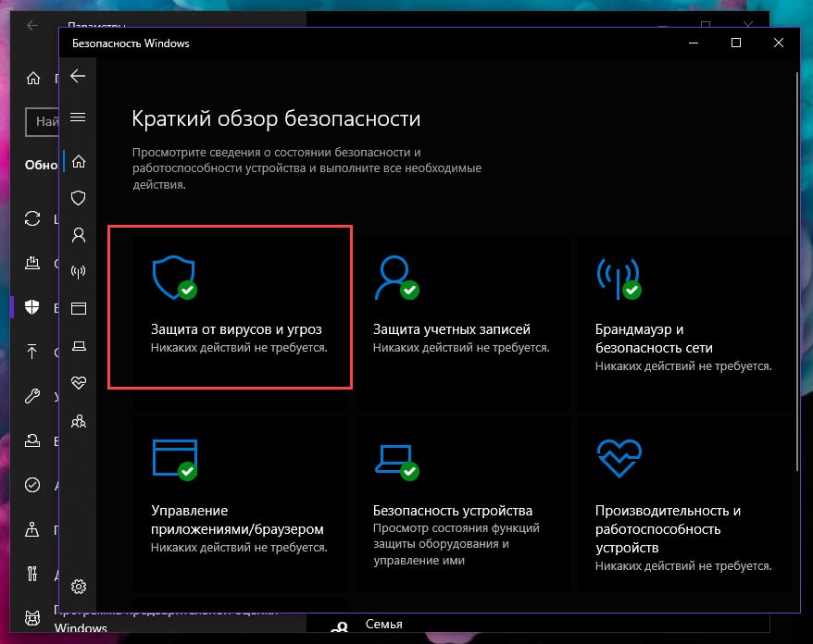The image size is (813, 644).
Task: Select Activation checkmark icon in Settings
Action: 32,485
